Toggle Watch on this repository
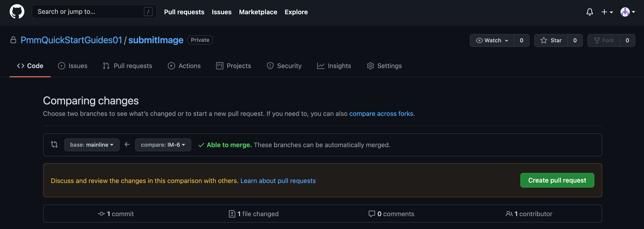 click(x=492, y=40)
